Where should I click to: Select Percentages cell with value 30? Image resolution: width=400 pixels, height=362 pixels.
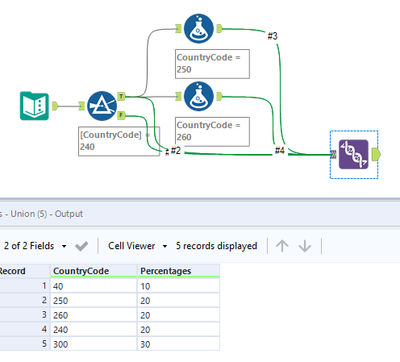(178, 344)
